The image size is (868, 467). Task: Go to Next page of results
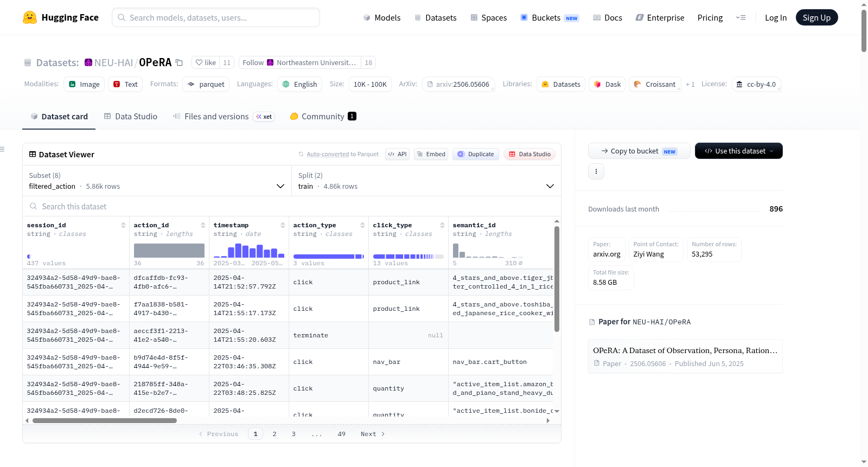click(373, 434)
